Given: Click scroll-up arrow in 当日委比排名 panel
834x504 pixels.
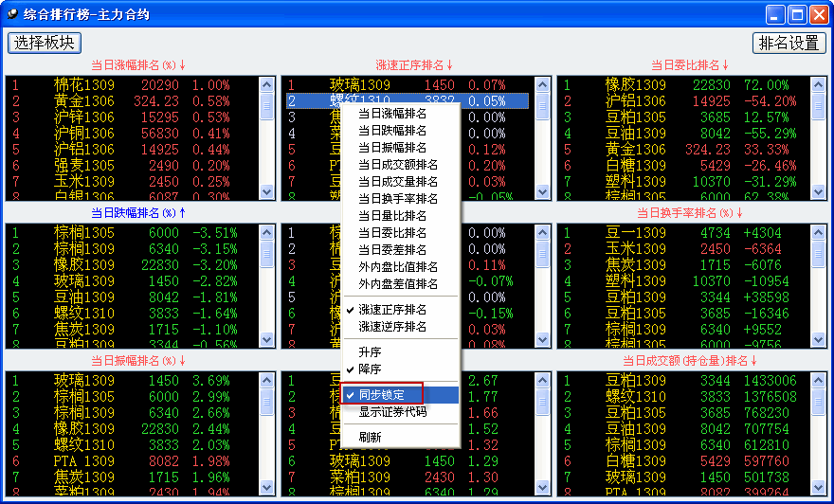Looking at the screenshot, I should 819,84.
